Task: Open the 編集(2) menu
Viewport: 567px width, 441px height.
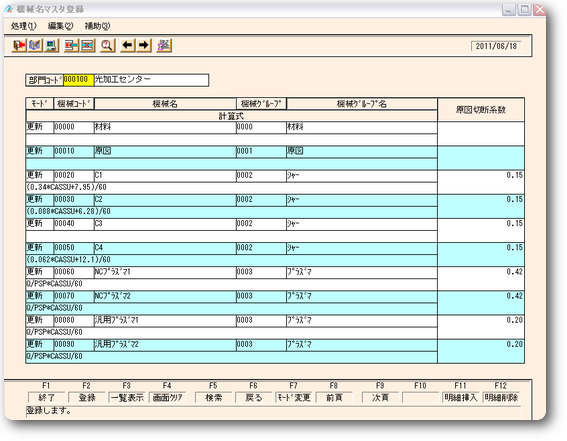Action: pyautogui.click(x=60, y=26)
